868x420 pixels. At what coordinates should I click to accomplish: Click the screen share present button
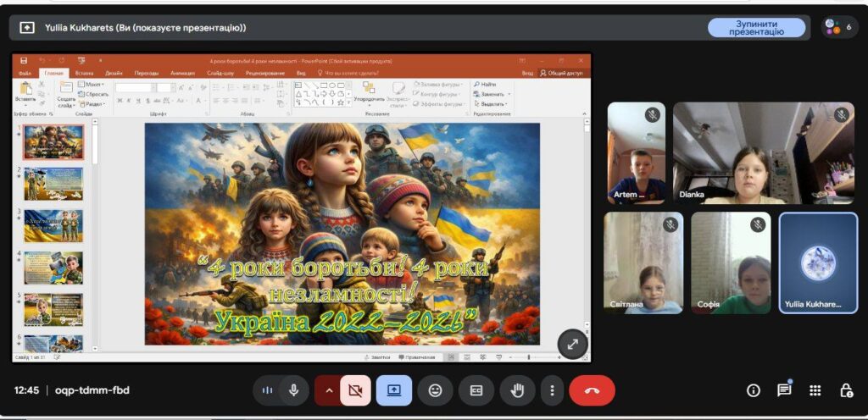pos(394,390)
